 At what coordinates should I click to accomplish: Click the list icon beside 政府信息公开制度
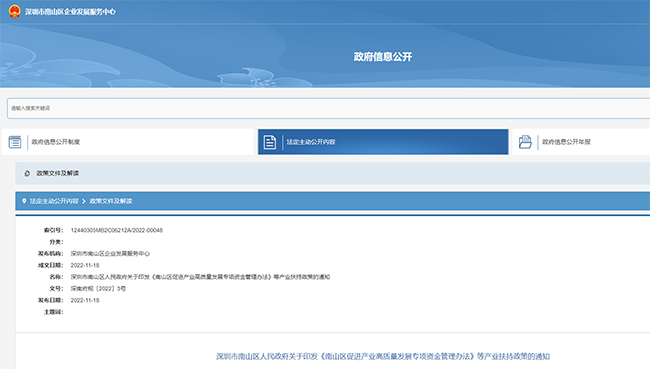point(15,142)
